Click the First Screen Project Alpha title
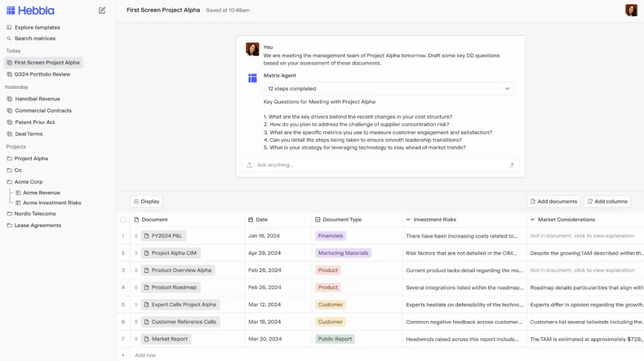The height and width of the screenshot is (361, 644). tap(163, 10)
